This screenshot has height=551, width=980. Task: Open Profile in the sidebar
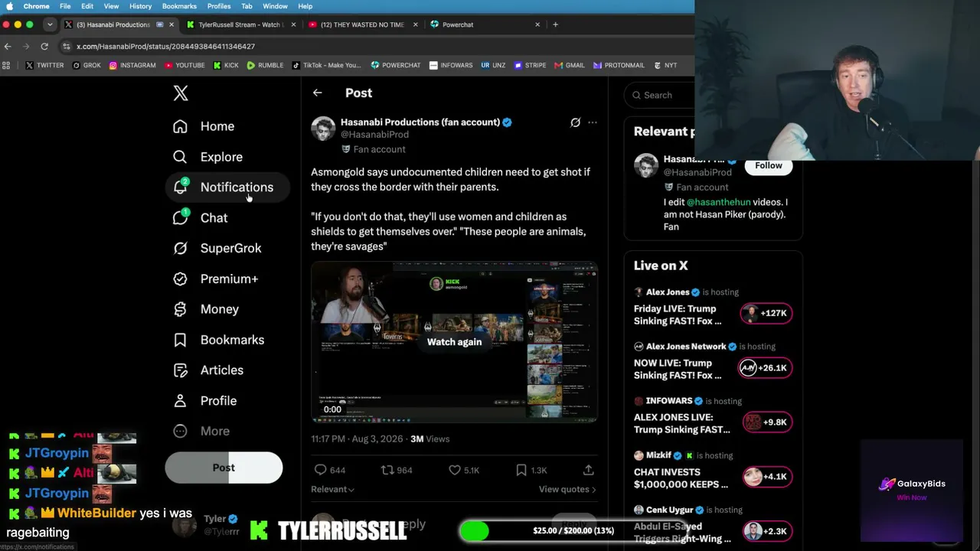pyautogui.click(x=204, y=401)
